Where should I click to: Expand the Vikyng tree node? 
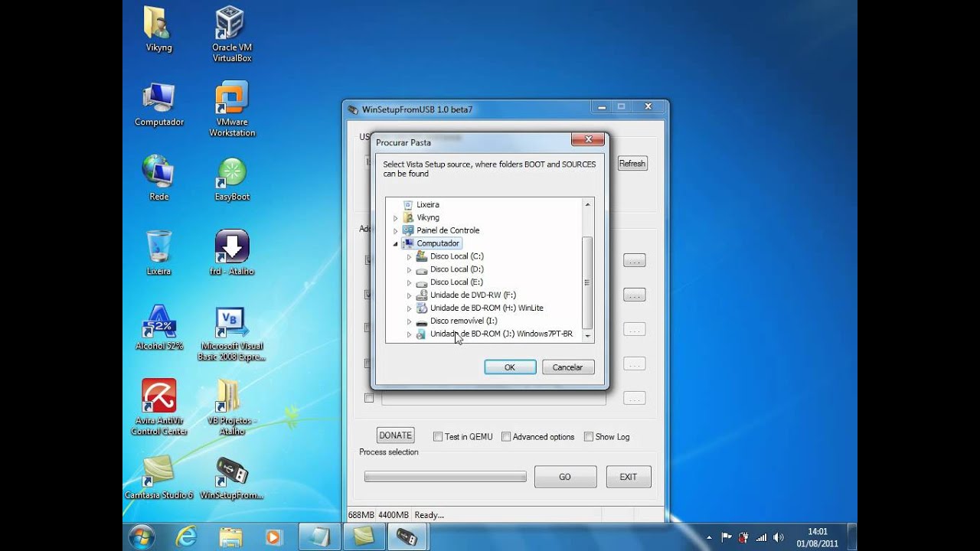point(396,218)
